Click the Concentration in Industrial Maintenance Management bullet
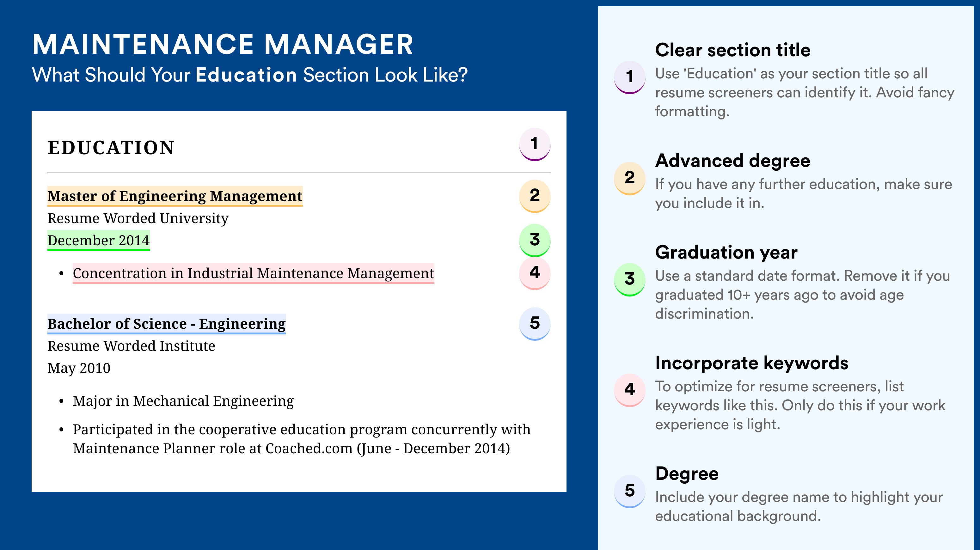The image size is (980, 550). (253, 273)
